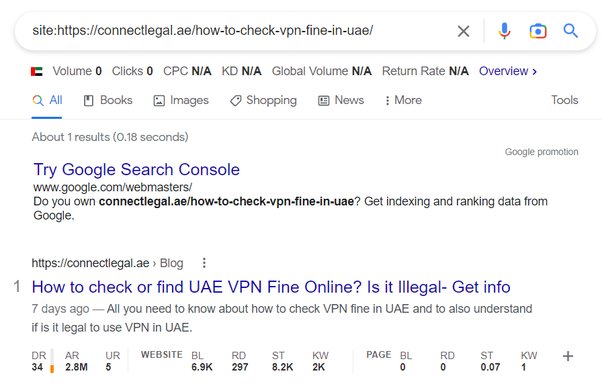Open the Tools options

click(564, 100)
